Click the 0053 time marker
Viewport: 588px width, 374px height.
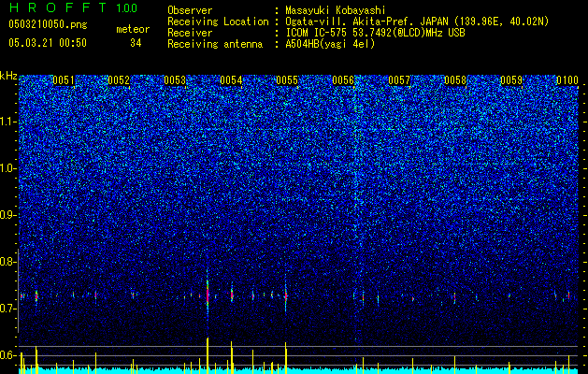175,80
